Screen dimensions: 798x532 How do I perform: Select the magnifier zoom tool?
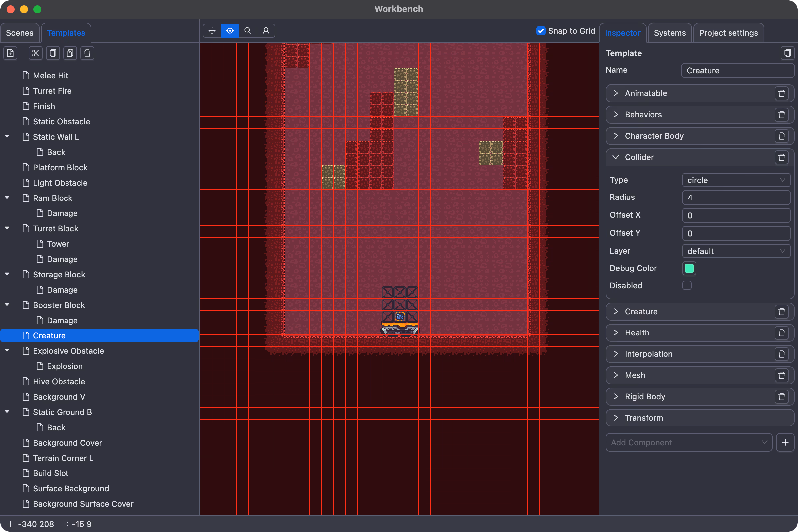[248, 31]
